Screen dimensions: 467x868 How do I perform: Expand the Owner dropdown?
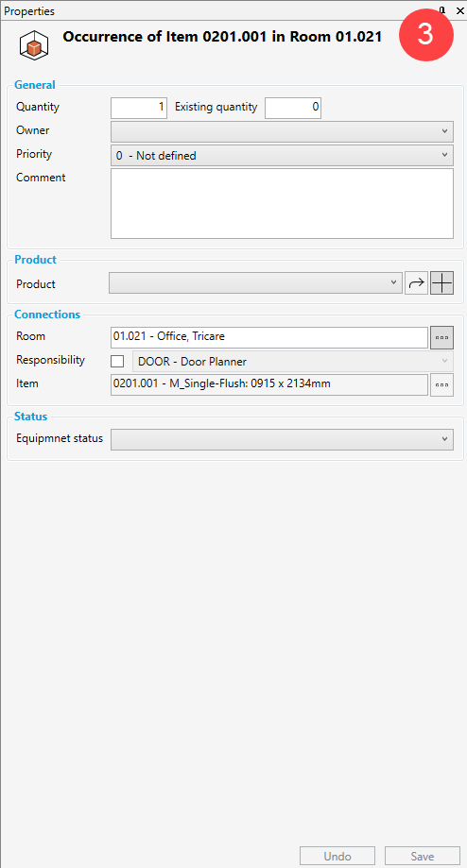pyautogui.click(x=282, y=131)
